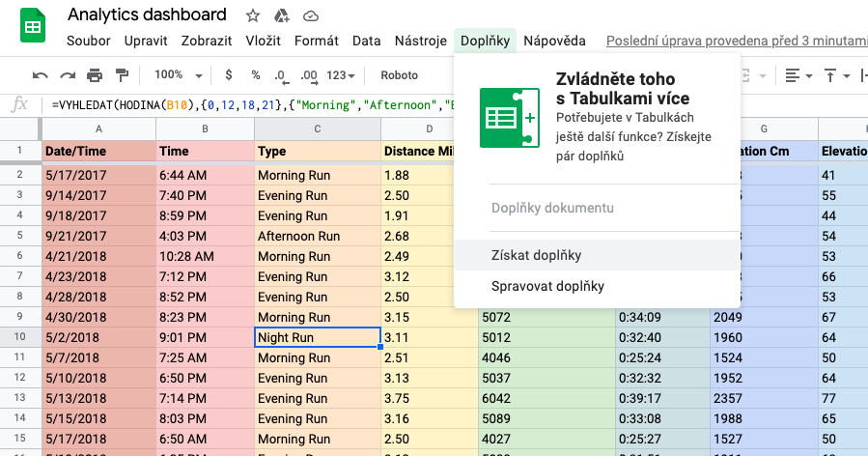This screenshot has width=868, height=456.
Task: Decrease decimal places button
Action: tap(281, 75)
